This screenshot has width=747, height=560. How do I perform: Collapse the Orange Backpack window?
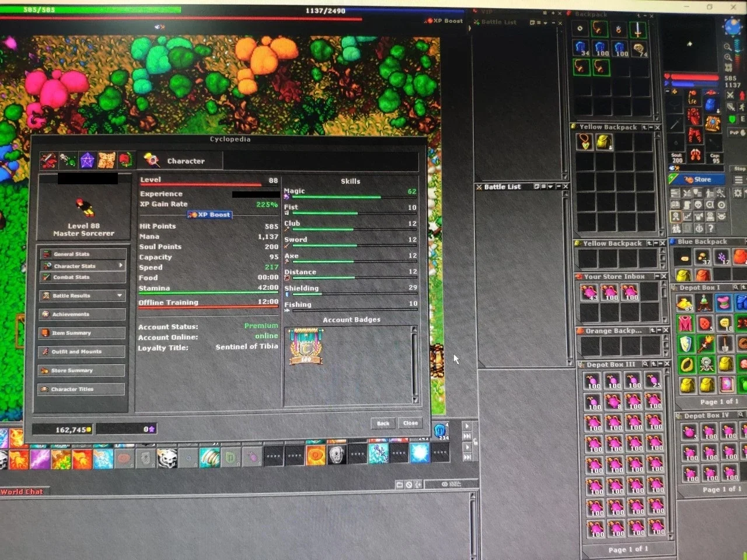point(659,330)
